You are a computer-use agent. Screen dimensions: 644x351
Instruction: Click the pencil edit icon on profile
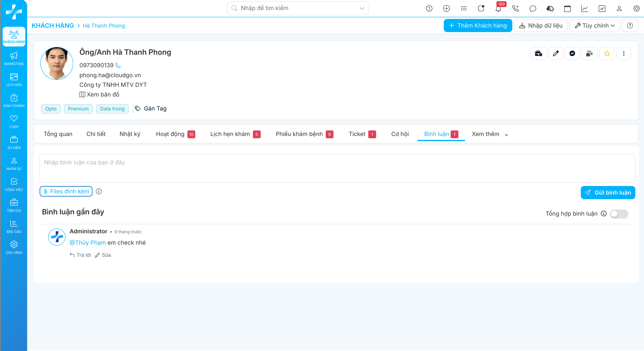pyautogui.click(x=556, y=53)
